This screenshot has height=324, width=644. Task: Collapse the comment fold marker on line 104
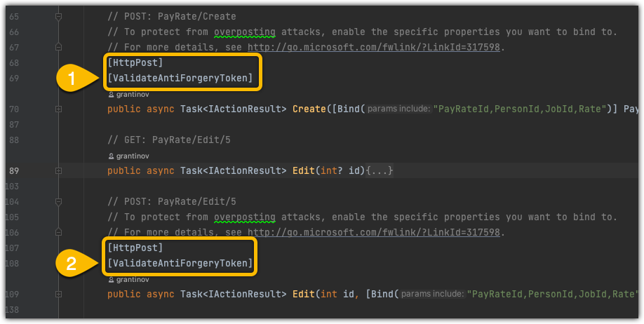coord(58,202)
